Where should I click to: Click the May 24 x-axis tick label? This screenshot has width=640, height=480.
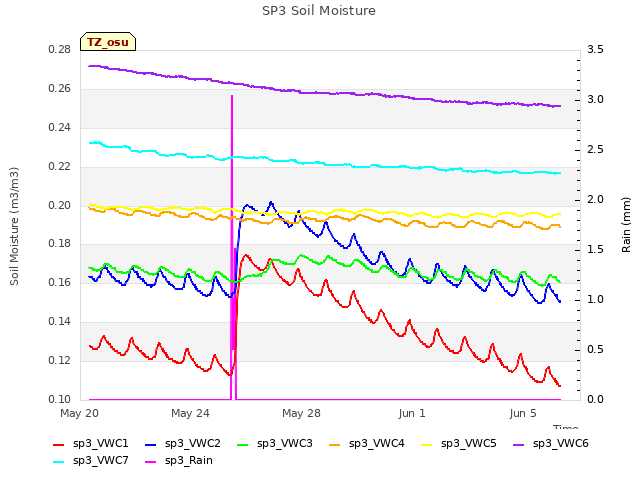point(190,413)
